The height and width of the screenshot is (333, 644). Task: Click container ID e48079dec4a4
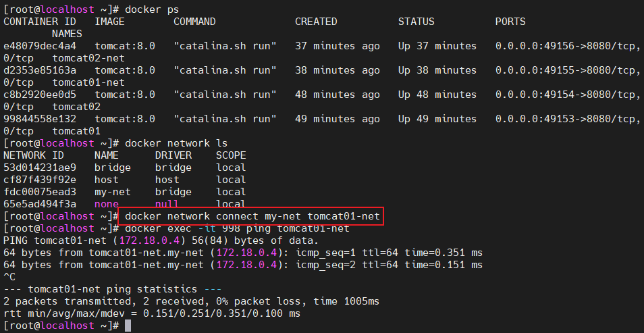click(40, 46)
